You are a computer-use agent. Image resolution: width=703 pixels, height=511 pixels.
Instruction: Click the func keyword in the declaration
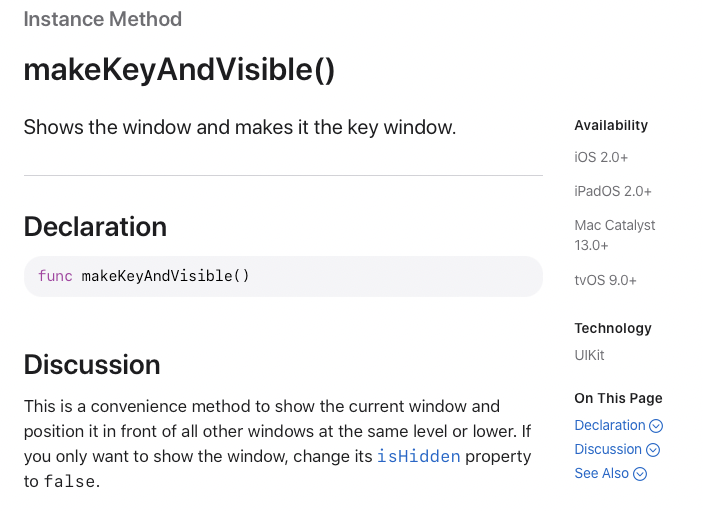[55, 276]
